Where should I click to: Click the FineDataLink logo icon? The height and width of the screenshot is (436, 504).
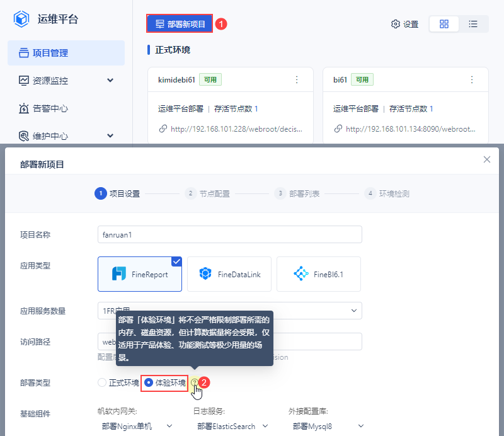coord(205,274)
